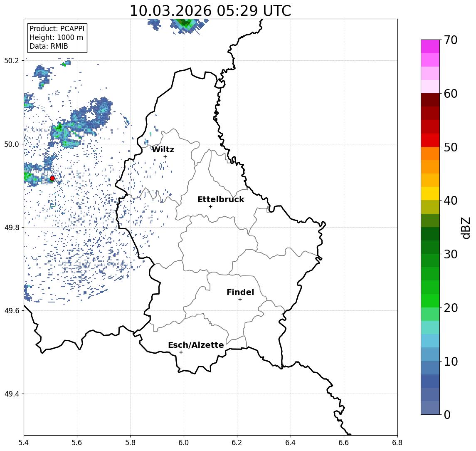Screen dimensions: 476x451
Task: Click the 50.2 latitude axis label
Action: click(12, 60)
